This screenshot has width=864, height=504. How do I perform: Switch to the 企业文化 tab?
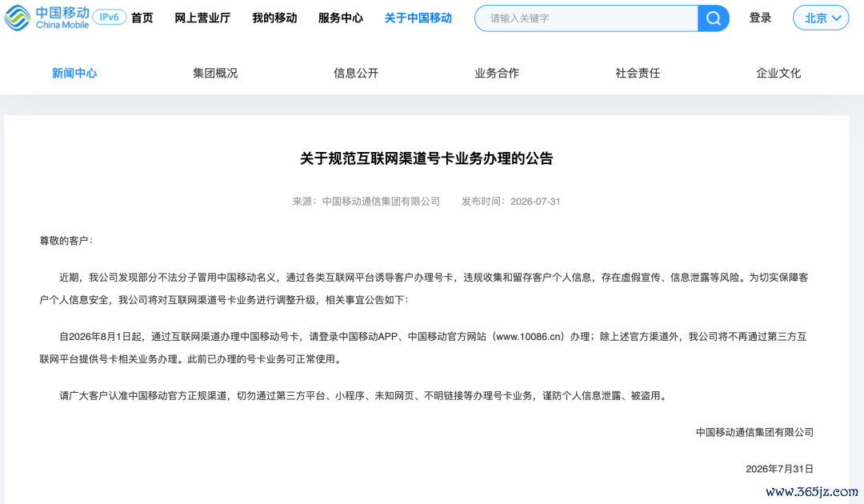[778, 74]
